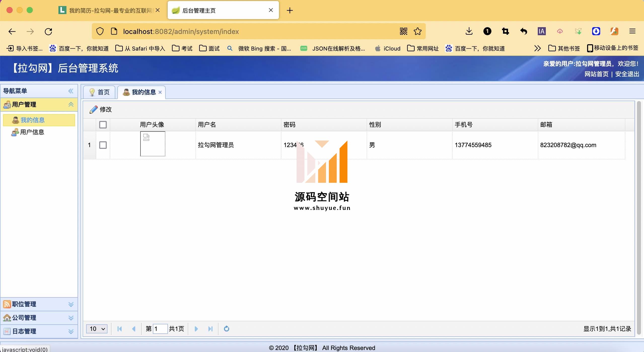Viewport: 644px width, 352px height.
Task: Click the vertical scrollbar on the right
Action: 639,218
